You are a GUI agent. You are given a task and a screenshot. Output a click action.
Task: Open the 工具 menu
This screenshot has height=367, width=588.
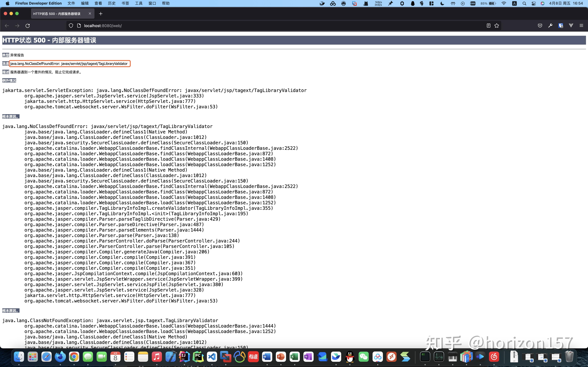click(x=139, y=3)
